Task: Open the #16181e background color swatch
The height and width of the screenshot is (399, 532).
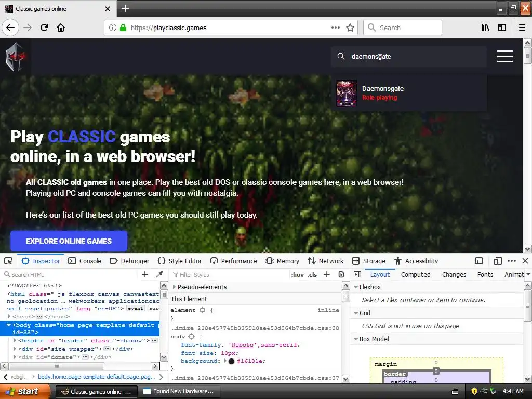Action: [x=231, y=361]
